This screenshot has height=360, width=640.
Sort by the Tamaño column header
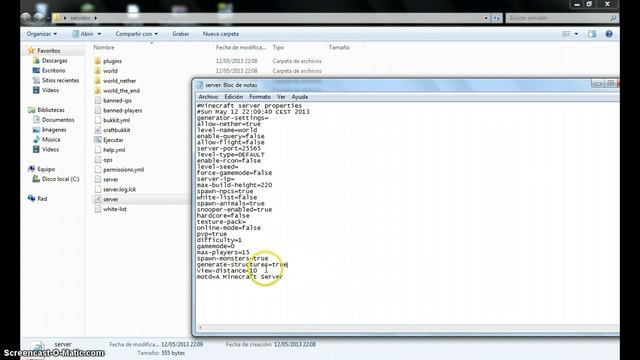point(339,47)
